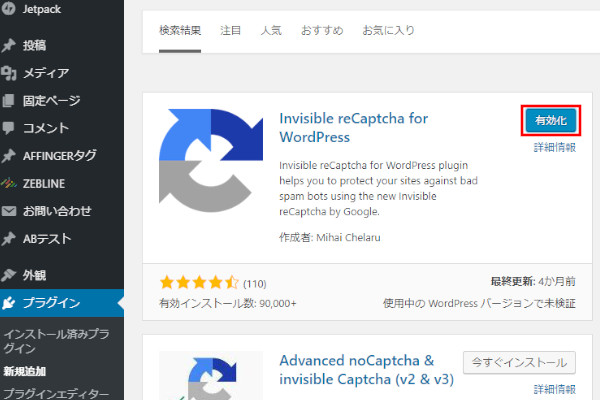This screenshot has width=600, height=400.
Task: Click author link Mihai Chelaru
Action: click(x=348, y=237)
